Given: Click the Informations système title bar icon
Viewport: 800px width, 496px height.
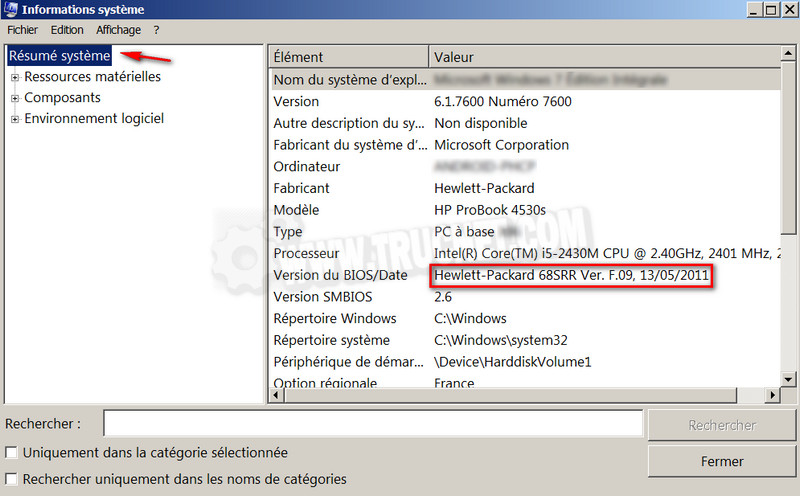Looking at the screenshot, I should pos(10,11).
